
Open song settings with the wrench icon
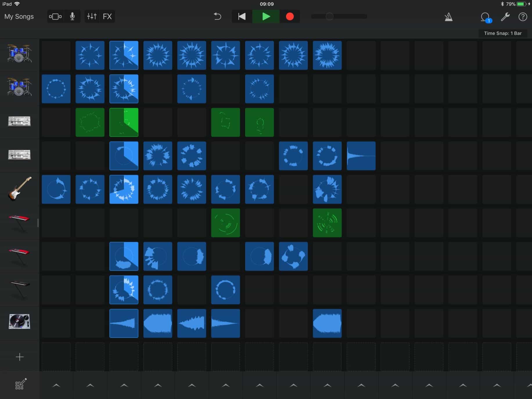pyautogui.click(x=505, y=17)
